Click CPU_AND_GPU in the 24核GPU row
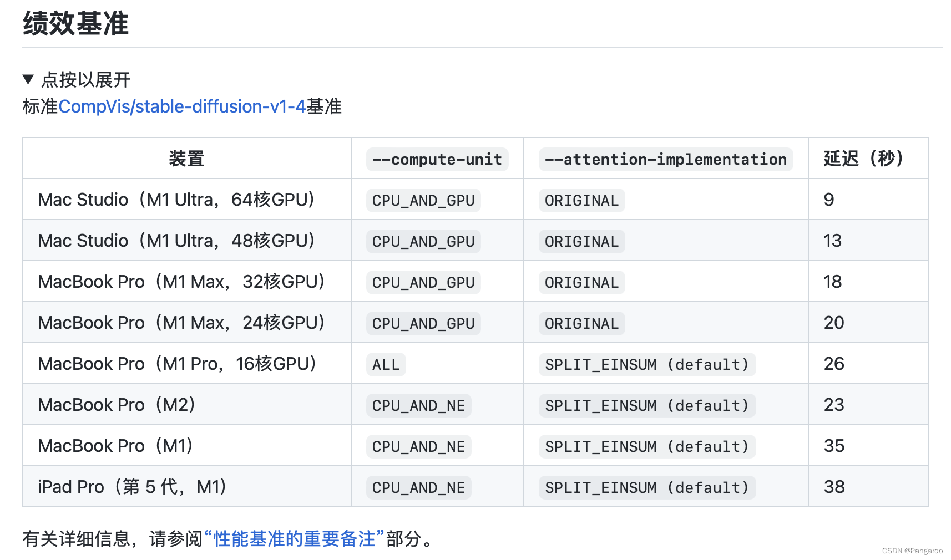 click(x=423, y=323)
